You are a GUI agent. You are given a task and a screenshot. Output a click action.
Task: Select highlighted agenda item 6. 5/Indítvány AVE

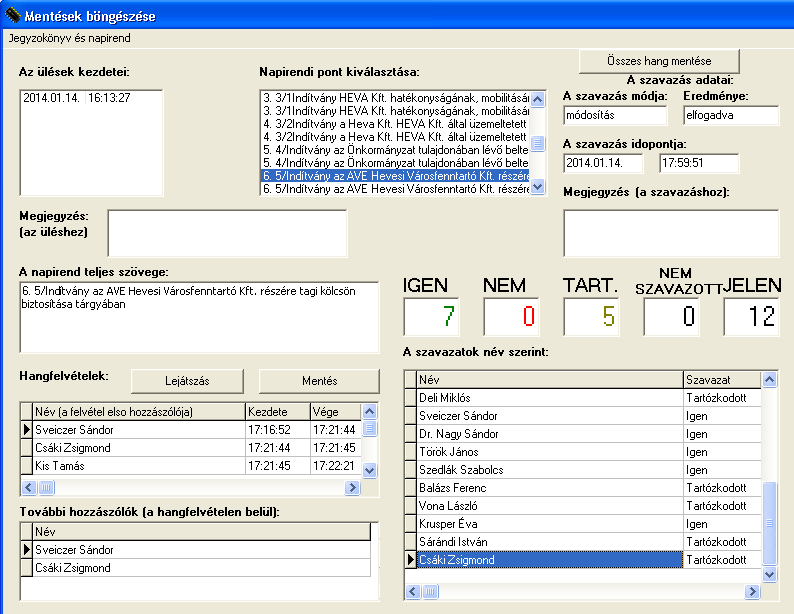(x=395, y=176)
